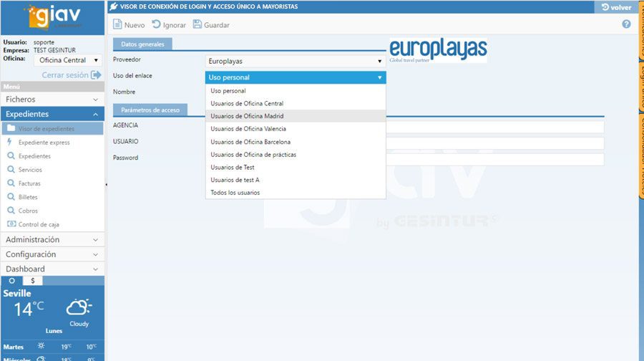Click the Expedientes search icon
Screen dimensions: 644x361
pyautogui.click(x=11, y=156)
